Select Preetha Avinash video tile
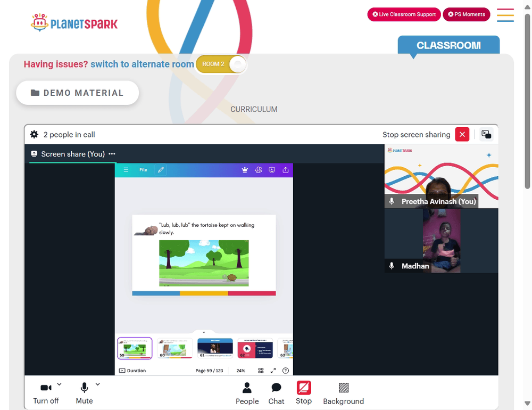 [x=442, y=176]
